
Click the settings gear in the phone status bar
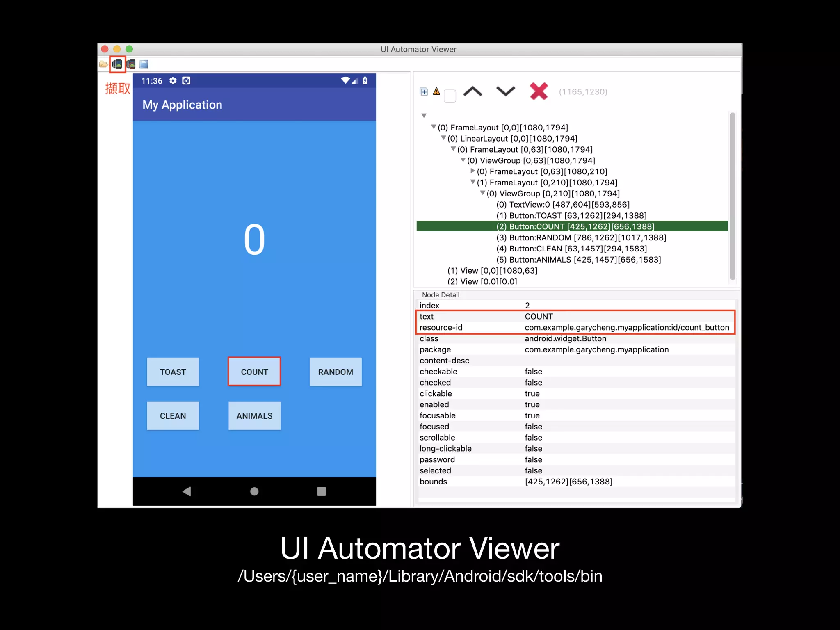pyautogui.click(x=173, y=81)
